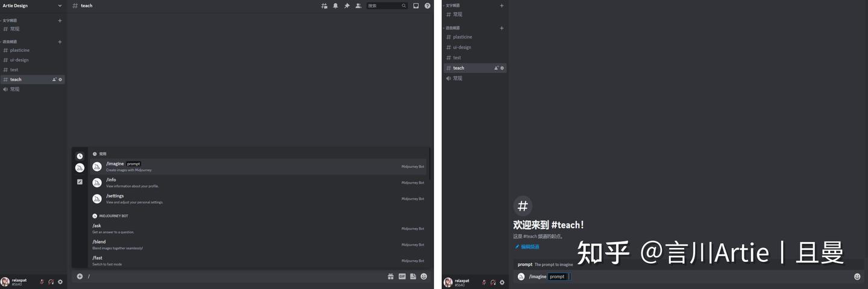868x289 pixels.
Task: Select the frequently used clock tab in command picker
Action: pyautogui.click(x=80, y=156)
